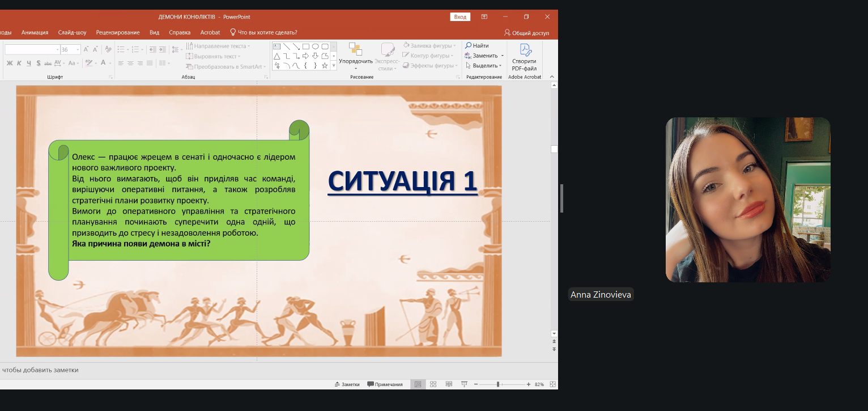868x411 pixels.
Task: Click the Вход sign-in button
Action: [x=460, y=17]
